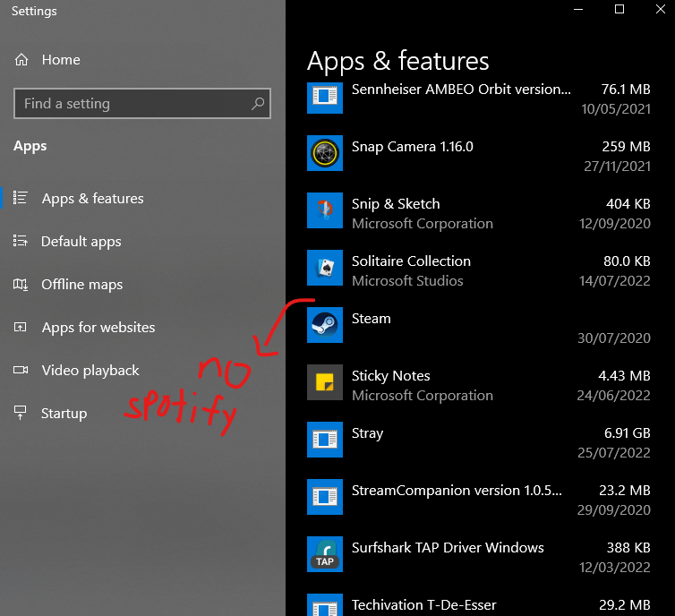Click the Snip & Sketch app icon
Viewport: 675px width, 616px height.
325,210
